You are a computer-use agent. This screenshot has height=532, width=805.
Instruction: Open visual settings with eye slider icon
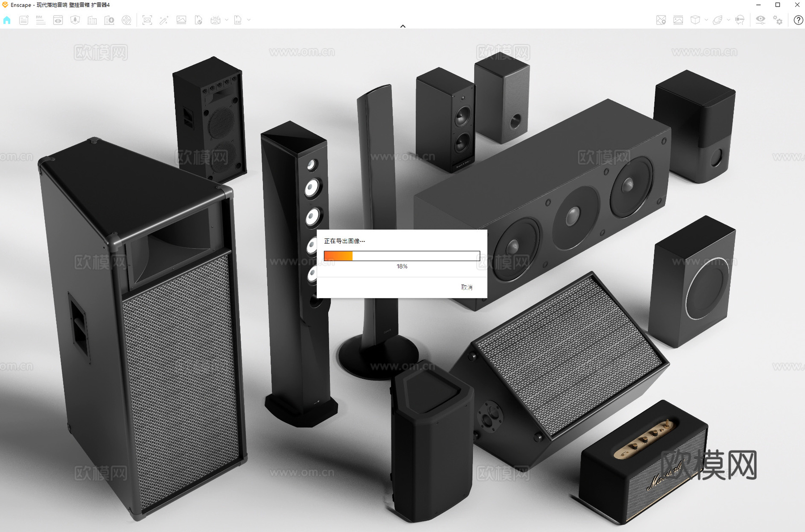coord(760,20)
